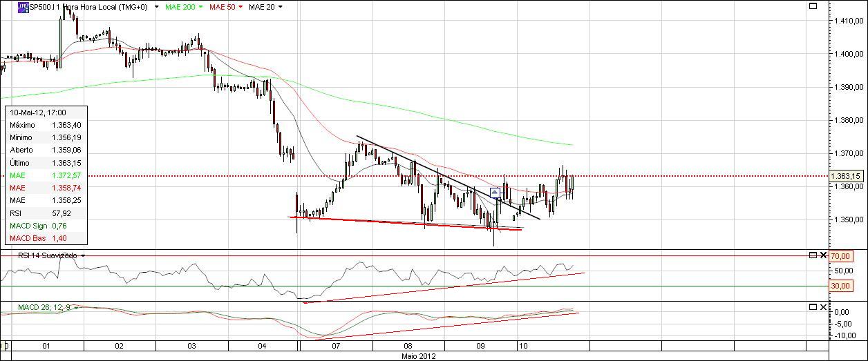
Task: Close the RSI 14 indicator panel
Action: 822,255
